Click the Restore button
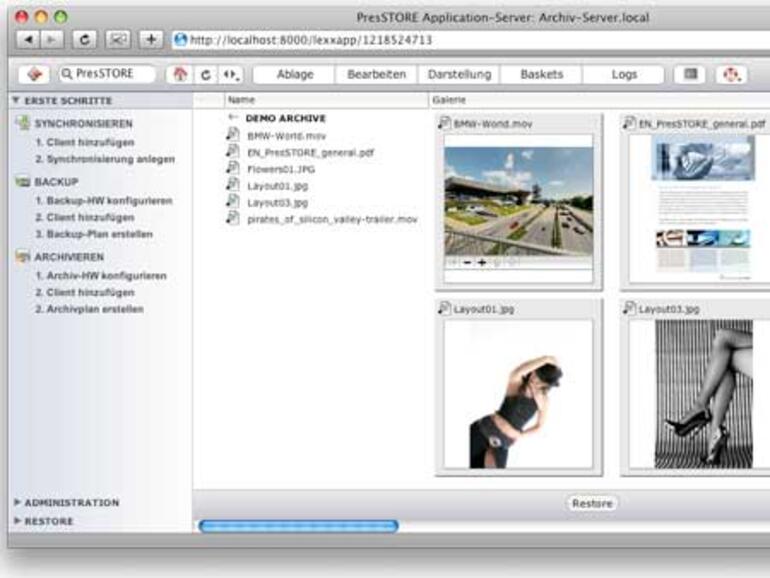 tap(592, 503)
